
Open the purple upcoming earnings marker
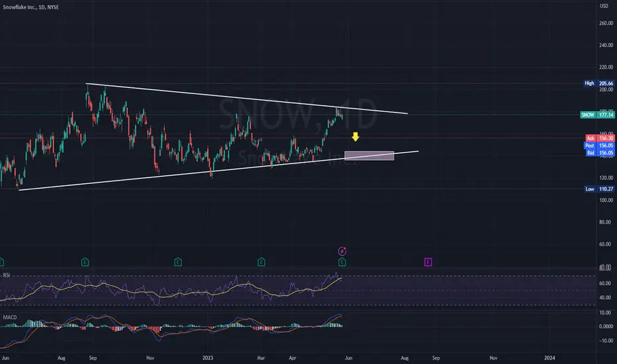click(x=428, y=262)
